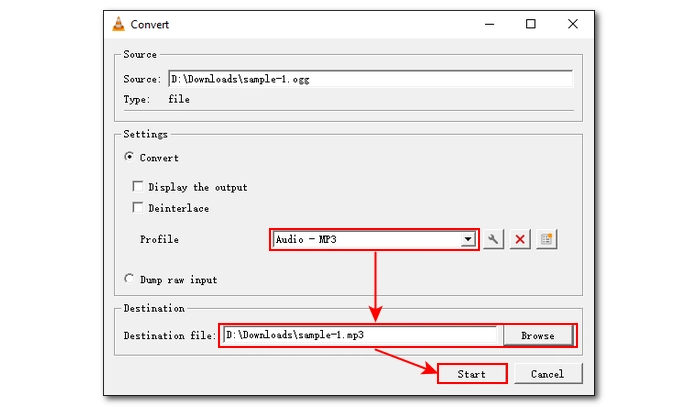Enable the Display the output checkbox
Image resolution: width=700 pixels, height=407 pixels.
pos(138,186)
